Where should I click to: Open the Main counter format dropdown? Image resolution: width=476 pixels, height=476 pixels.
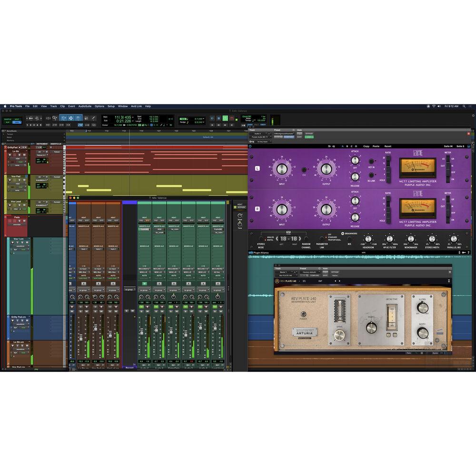coord(133,117)
